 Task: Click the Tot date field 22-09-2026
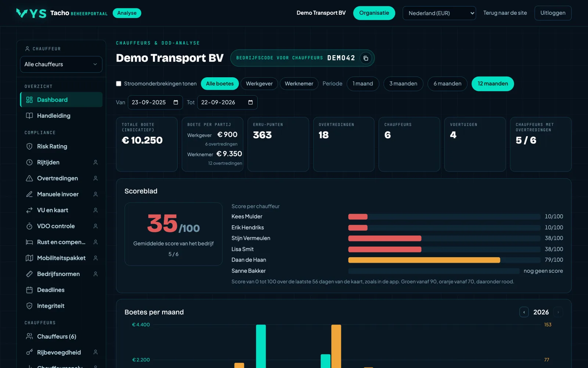(227, 102)
